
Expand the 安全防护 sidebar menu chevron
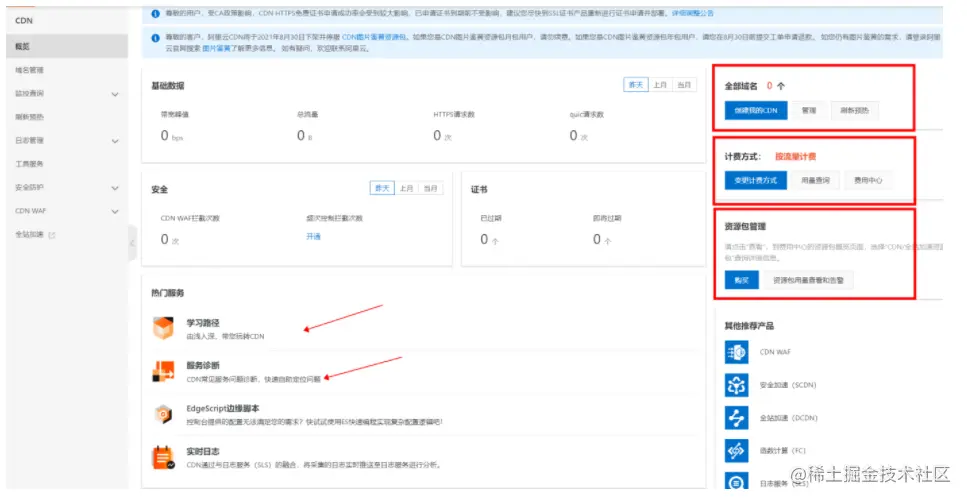[x=115, y=188]
